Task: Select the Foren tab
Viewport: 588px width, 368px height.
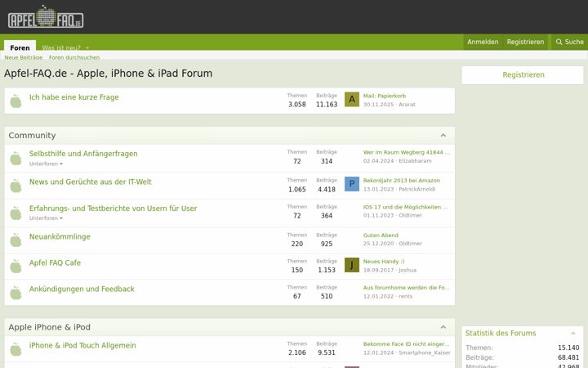Action: point(20,47)
